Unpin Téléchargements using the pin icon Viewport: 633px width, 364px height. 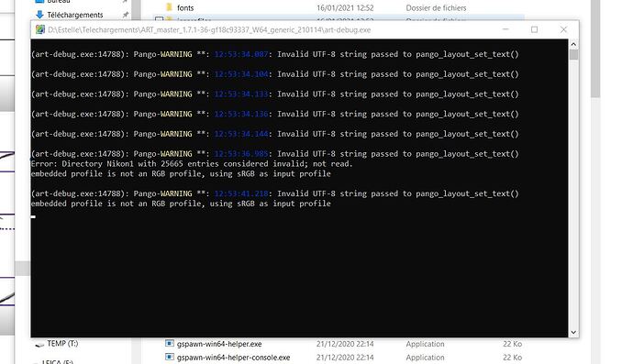point(126,15)
